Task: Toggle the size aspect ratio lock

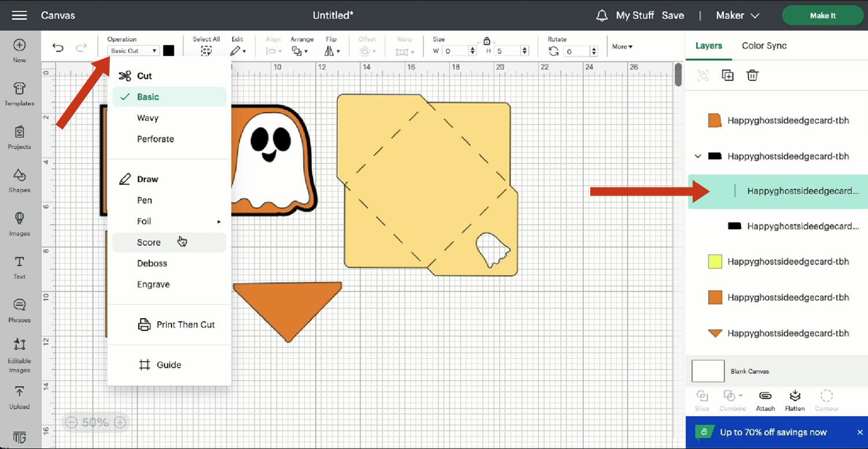Action: [487, 41]
